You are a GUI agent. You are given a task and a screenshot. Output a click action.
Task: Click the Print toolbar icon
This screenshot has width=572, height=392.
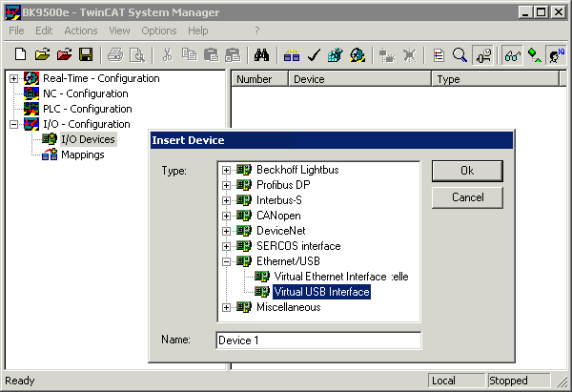115,55
